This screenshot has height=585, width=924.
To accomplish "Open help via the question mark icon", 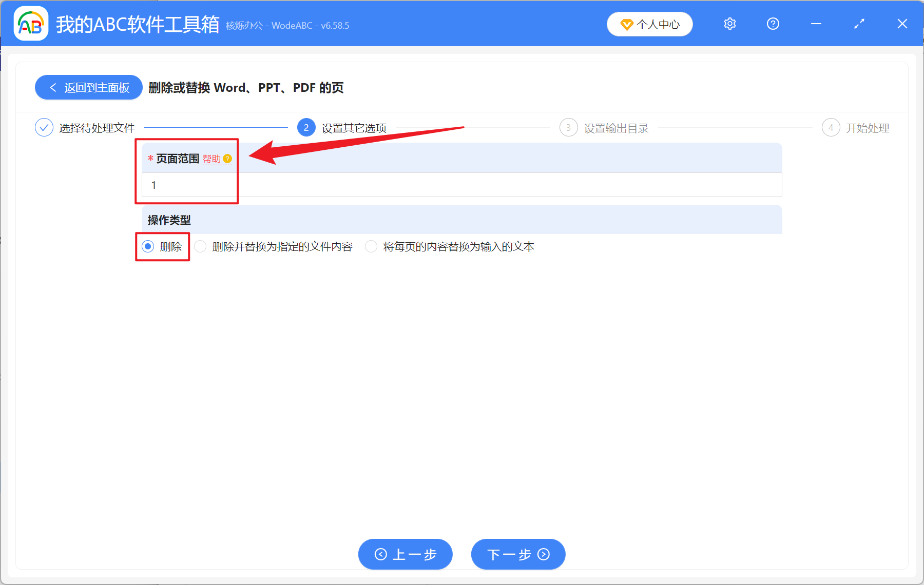I will 773,24.
